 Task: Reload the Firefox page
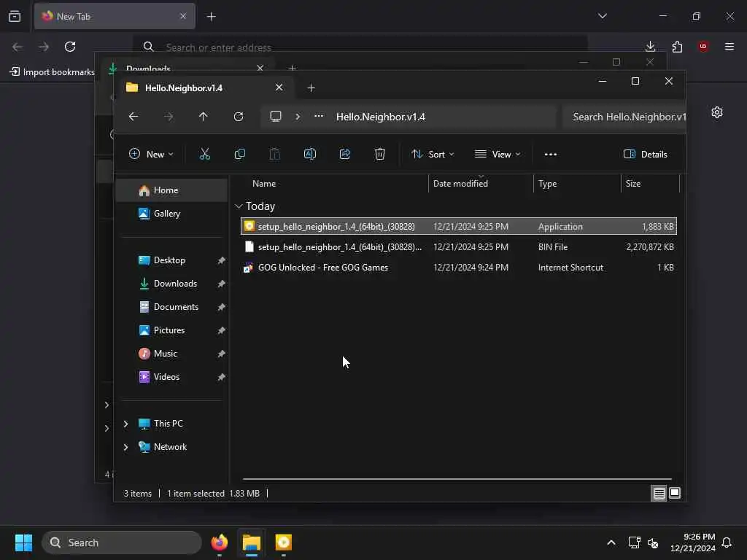pos(70,46)
